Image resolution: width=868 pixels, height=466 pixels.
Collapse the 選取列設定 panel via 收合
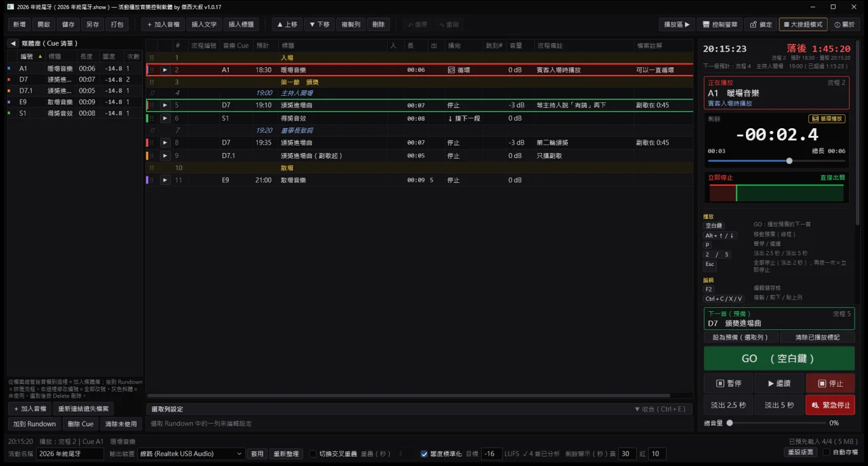[x=660, y=409]
